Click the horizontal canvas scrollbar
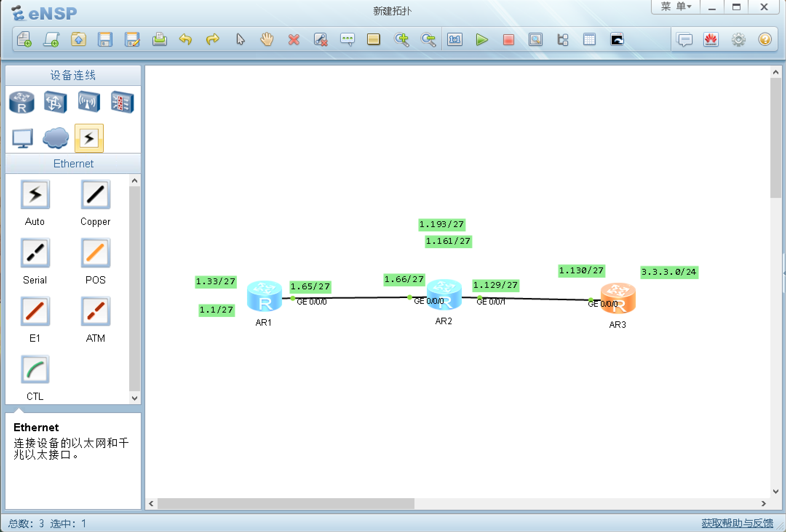 click(286, 504)
